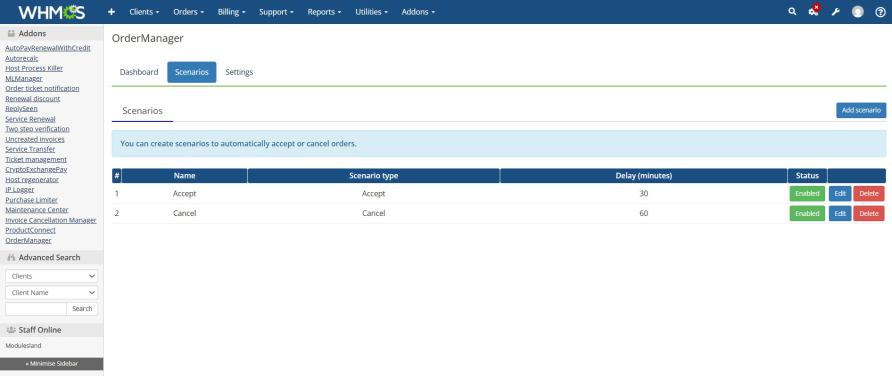
Task: Toggle Enabled status for Accept scenario
Action: [807, 193]
